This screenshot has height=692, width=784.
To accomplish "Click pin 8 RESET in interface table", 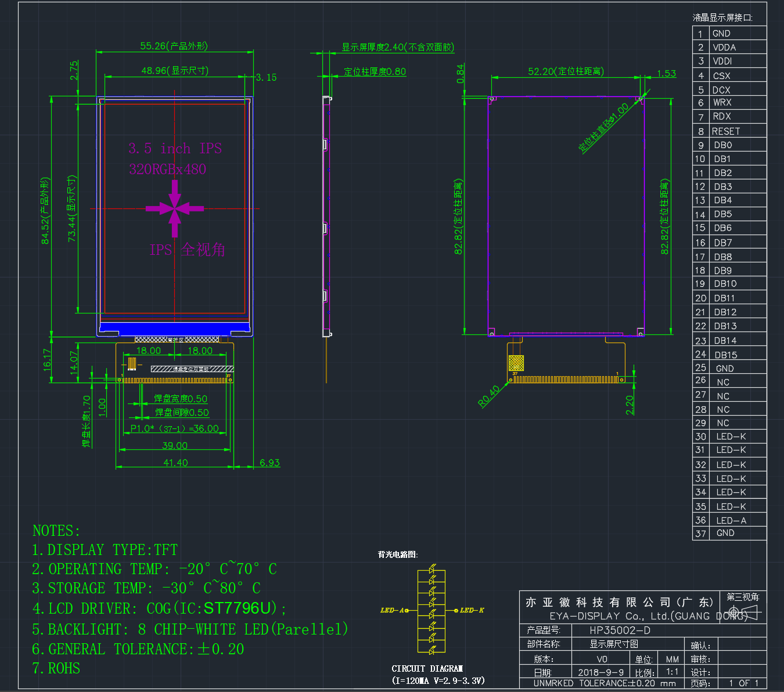I will point(729,131).
